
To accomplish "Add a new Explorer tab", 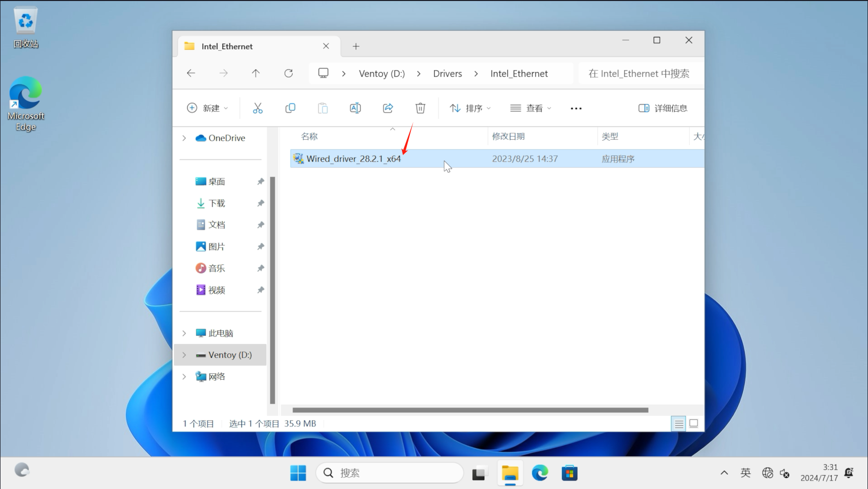I will pos(356,46).
